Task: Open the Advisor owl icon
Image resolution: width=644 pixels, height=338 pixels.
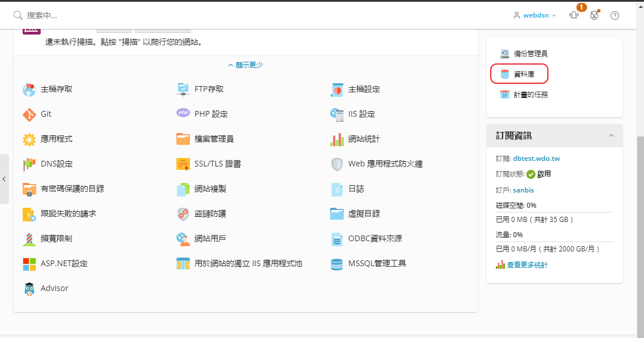Action: coord(29,288)
